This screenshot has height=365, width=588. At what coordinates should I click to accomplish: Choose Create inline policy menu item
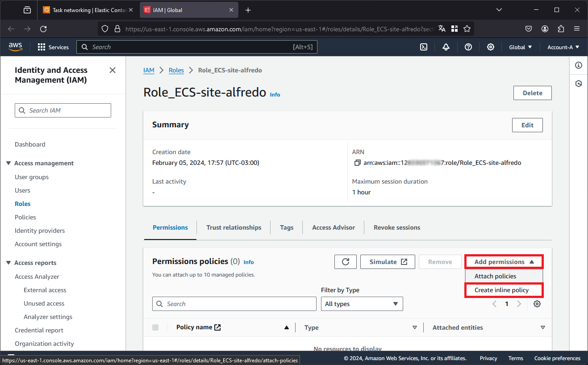(504, 290)
